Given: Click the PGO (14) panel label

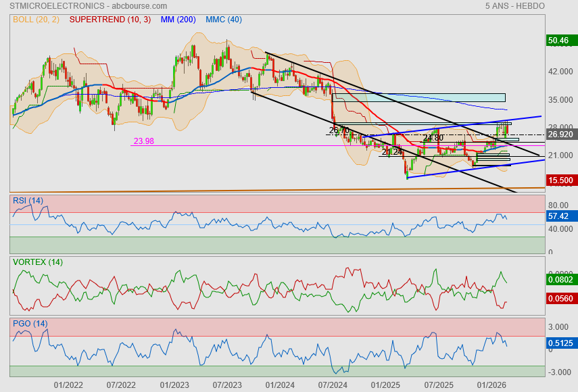Looking at the screenshot, I should click(x=30, y=324).
